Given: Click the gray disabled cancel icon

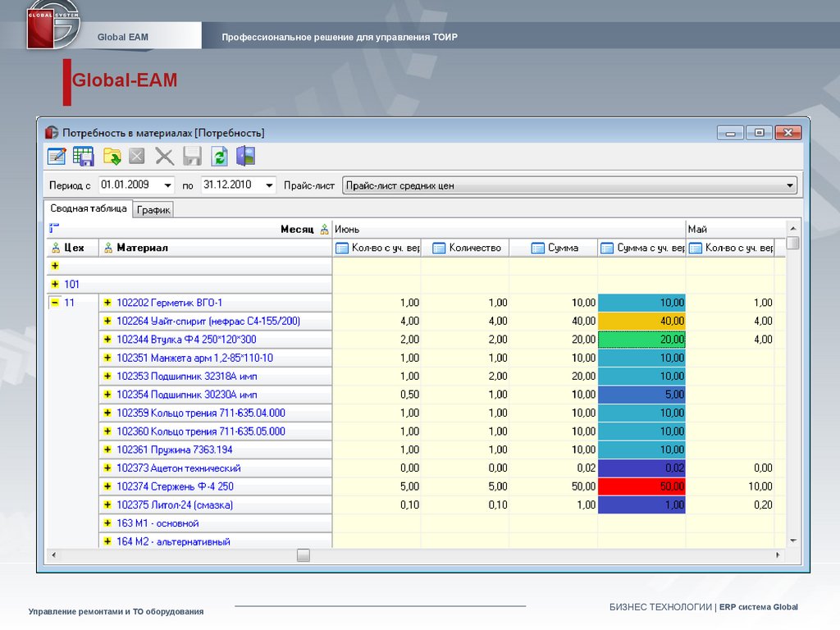Looking at the screenshot, I should (137, 156).
